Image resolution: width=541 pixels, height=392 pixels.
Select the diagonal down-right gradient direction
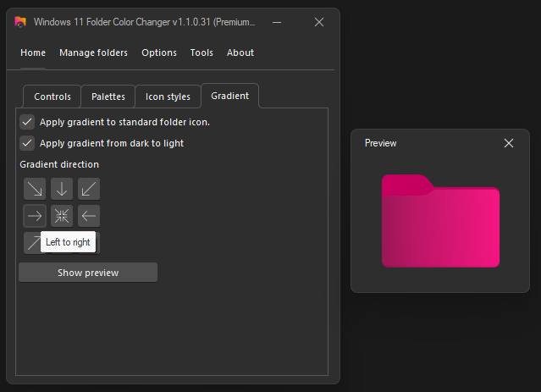(35, 189)
